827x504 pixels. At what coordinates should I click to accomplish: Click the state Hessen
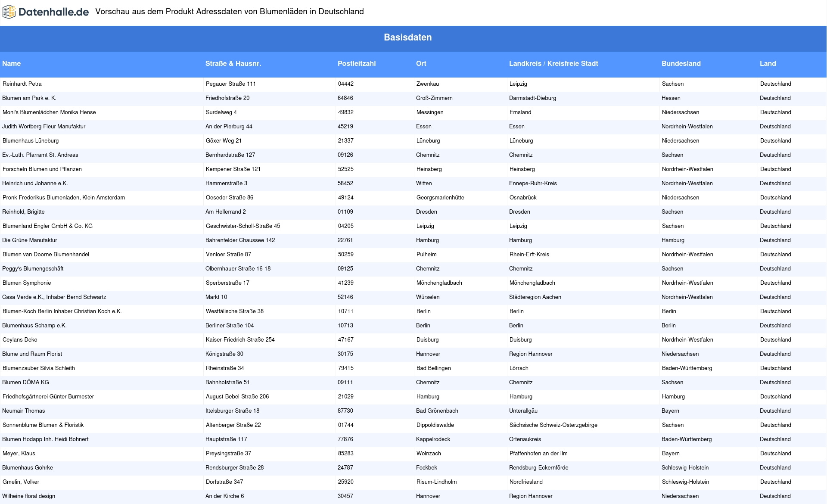671,98
